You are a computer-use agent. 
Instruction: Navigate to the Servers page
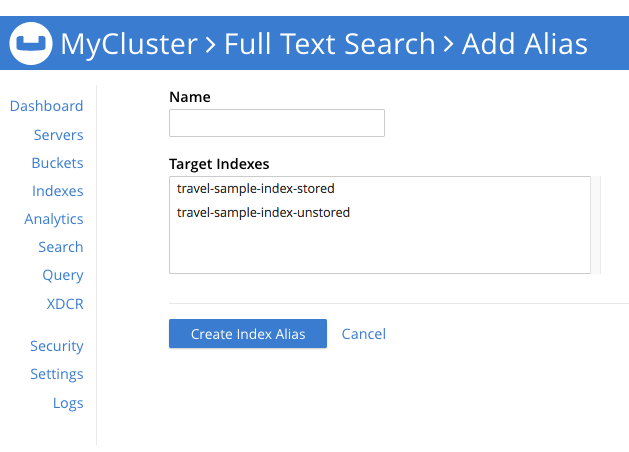pos(58,135)
